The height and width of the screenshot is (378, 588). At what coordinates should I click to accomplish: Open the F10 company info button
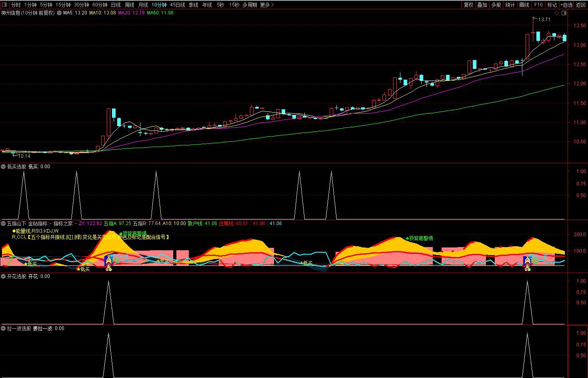538,5
